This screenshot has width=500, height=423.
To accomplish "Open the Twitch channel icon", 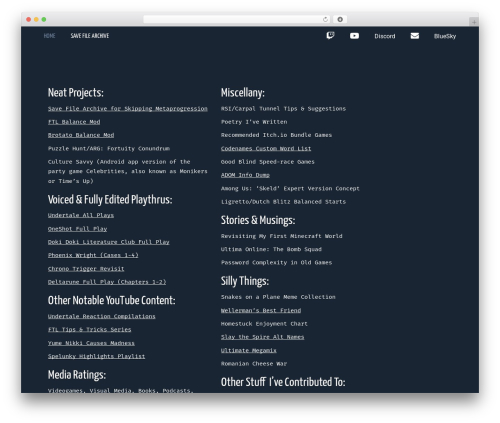I will click(x=330, y=36).
